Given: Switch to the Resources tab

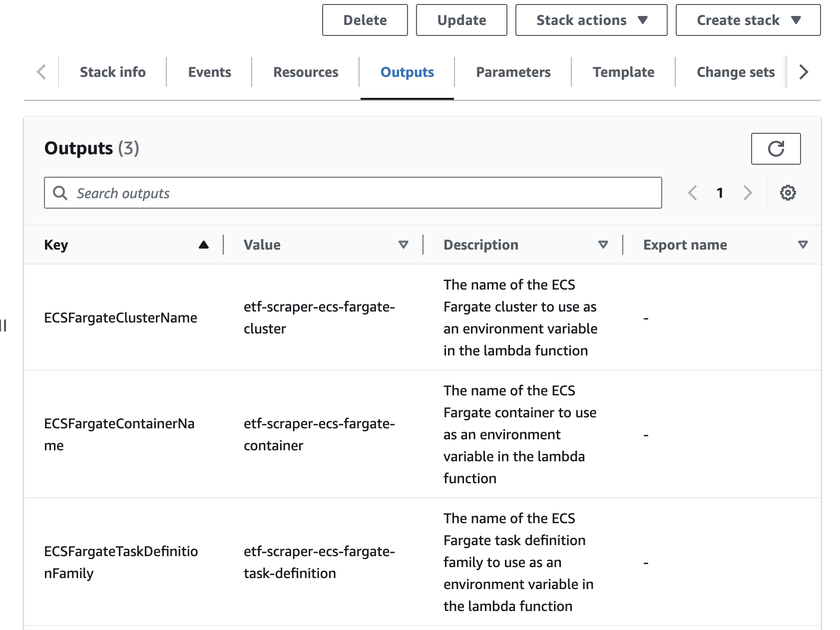Looking at the screenshot, I should [x=306, y=72].
